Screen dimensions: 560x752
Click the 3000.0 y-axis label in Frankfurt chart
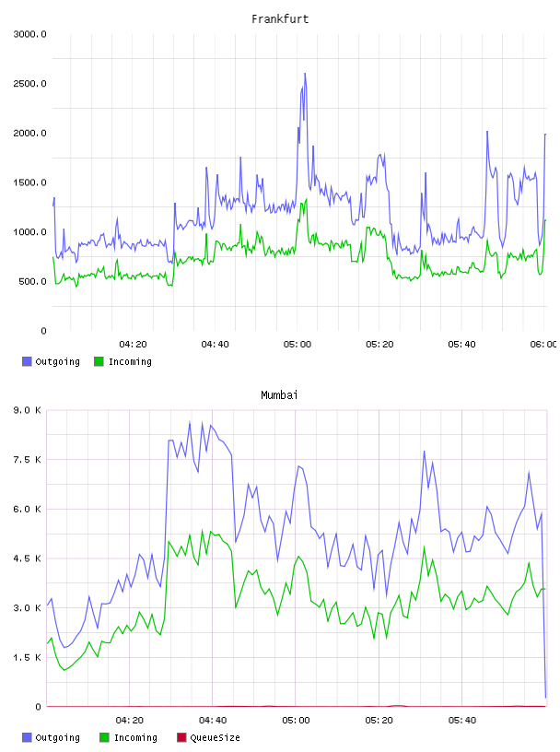[29, 34]
